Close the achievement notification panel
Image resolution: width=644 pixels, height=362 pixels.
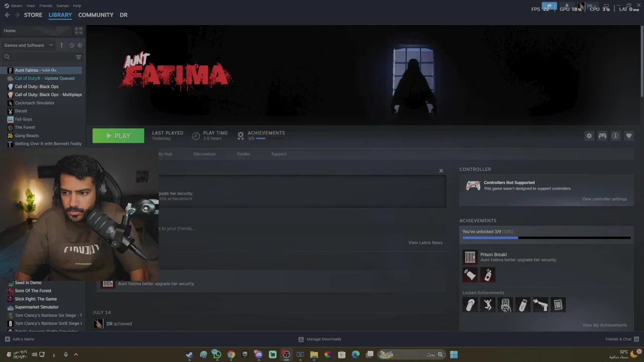441,171
